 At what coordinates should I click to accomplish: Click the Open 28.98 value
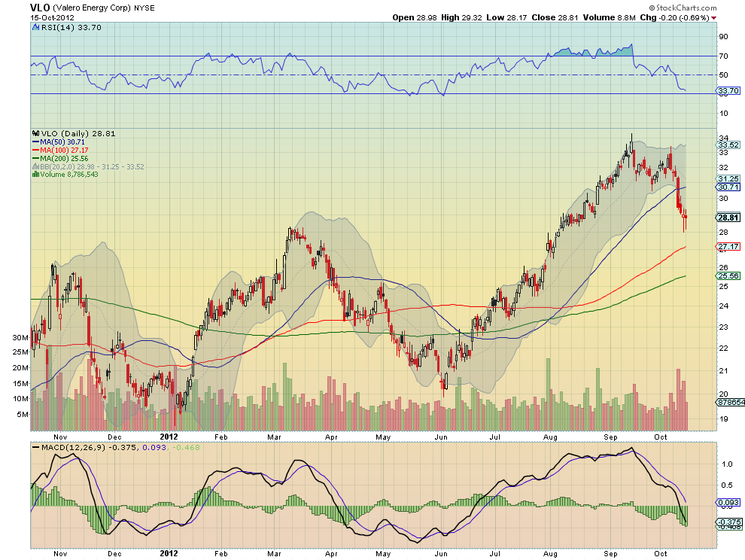point(415,17)
